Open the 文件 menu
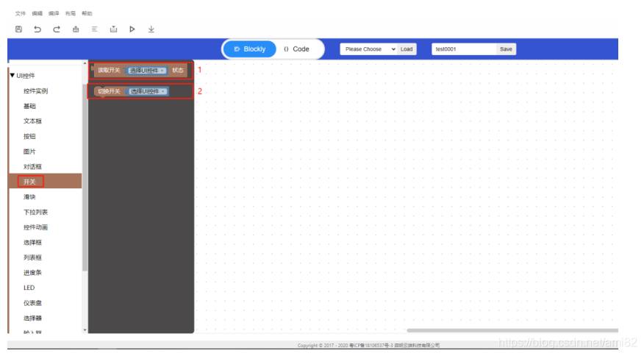This screenshot has width=644, height=356. click(21, 13)
